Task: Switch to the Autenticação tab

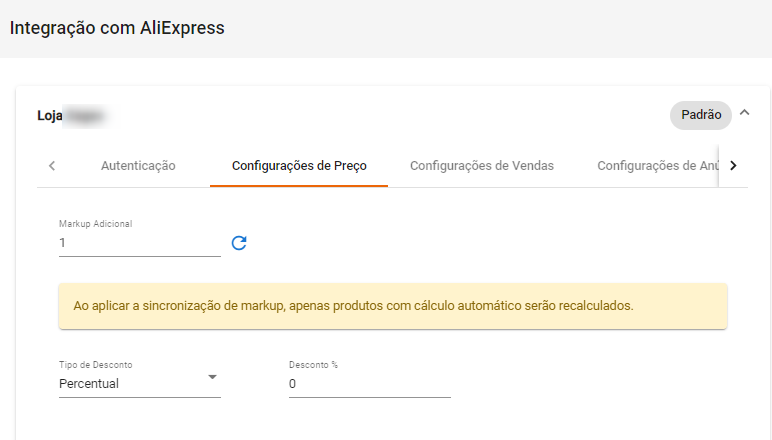Action: (x=138, y=166)
